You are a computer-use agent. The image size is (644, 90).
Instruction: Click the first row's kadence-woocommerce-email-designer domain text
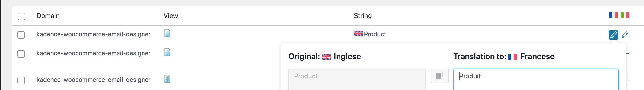(x=94, y=34)
